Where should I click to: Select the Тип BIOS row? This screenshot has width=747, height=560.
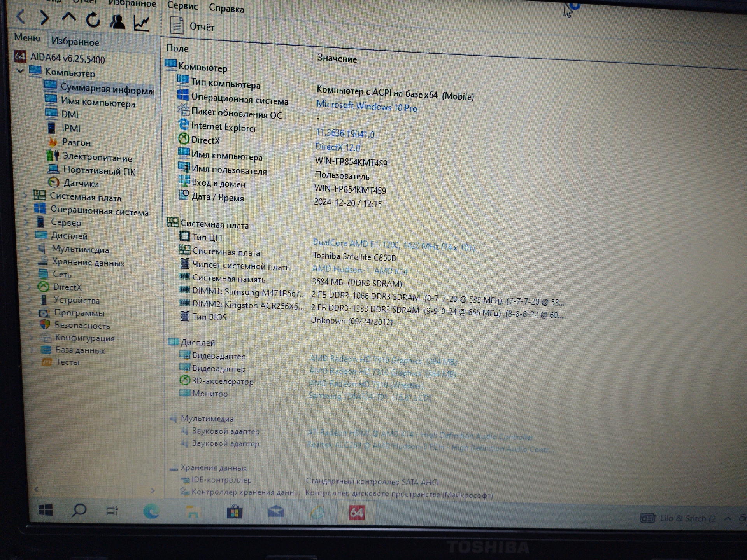click(286, 318)
